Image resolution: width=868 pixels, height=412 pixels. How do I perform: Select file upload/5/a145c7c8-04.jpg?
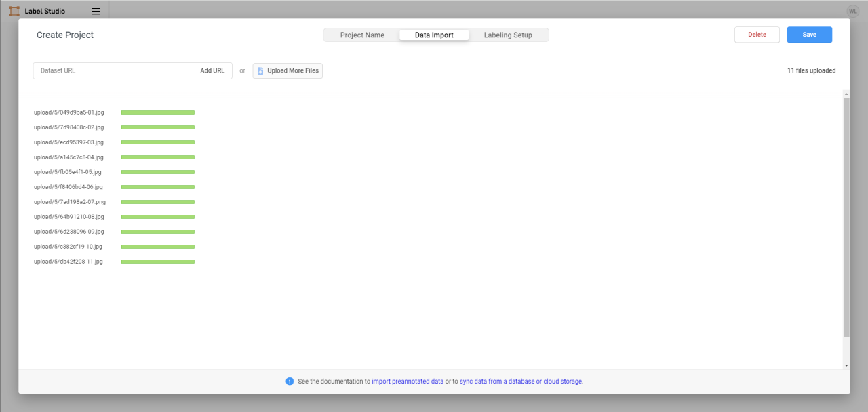[69, 157]
